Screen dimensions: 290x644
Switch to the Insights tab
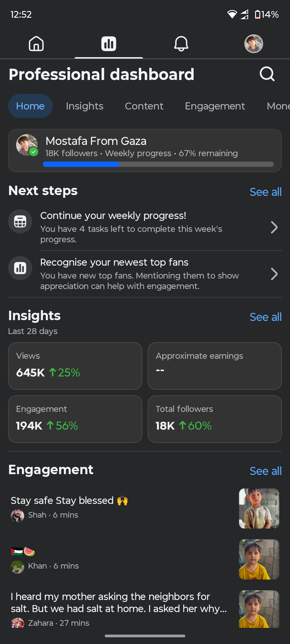[85, 106]
